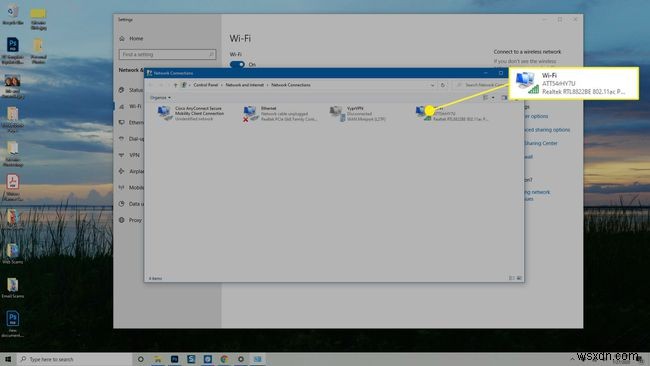Change your view icon in Network Connections

(x=486, y=98)
